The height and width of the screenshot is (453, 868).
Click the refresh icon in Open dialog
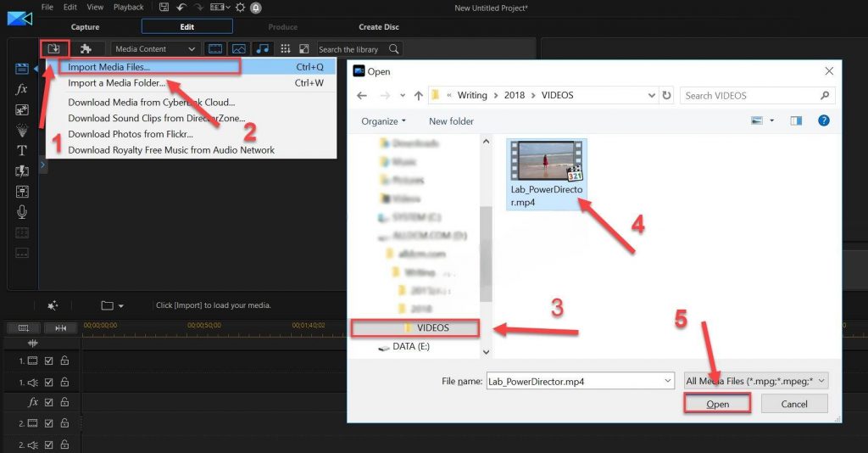click(666, 95)
